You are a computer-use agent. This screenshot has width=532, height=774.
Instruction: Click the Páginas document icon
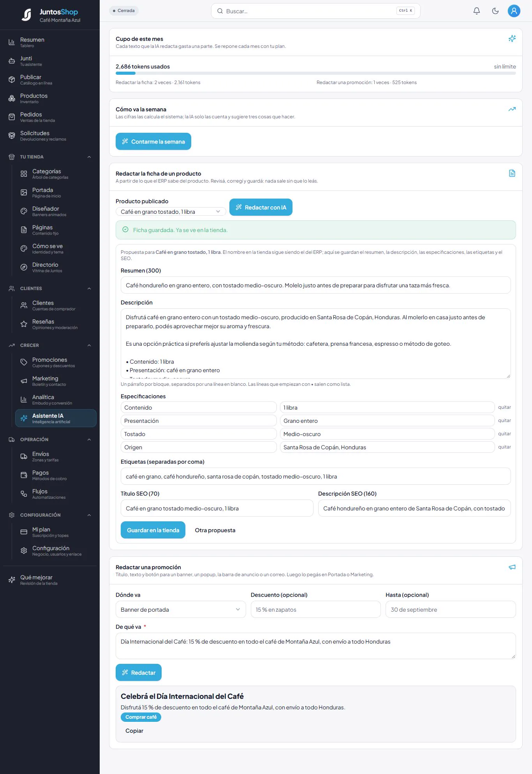pyautogui.click(x=24, y=230)
